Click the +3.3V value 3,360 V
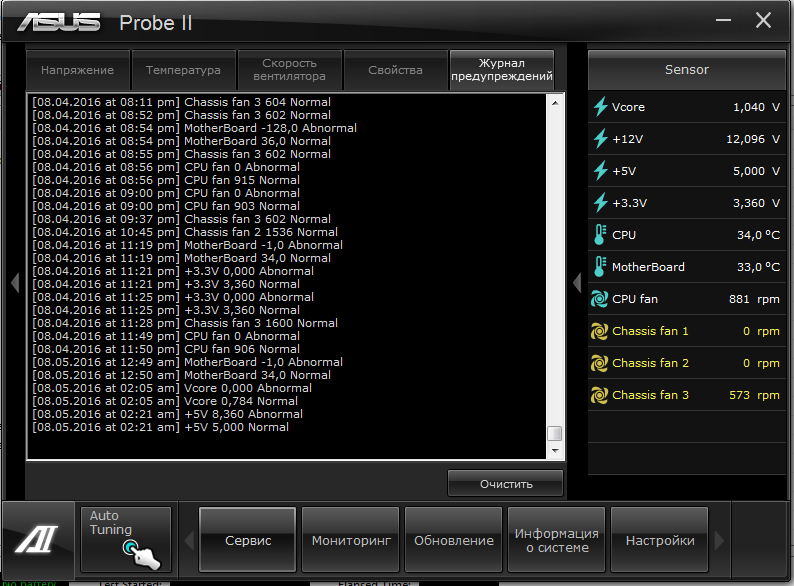794x586 pixels. [757, 203]
